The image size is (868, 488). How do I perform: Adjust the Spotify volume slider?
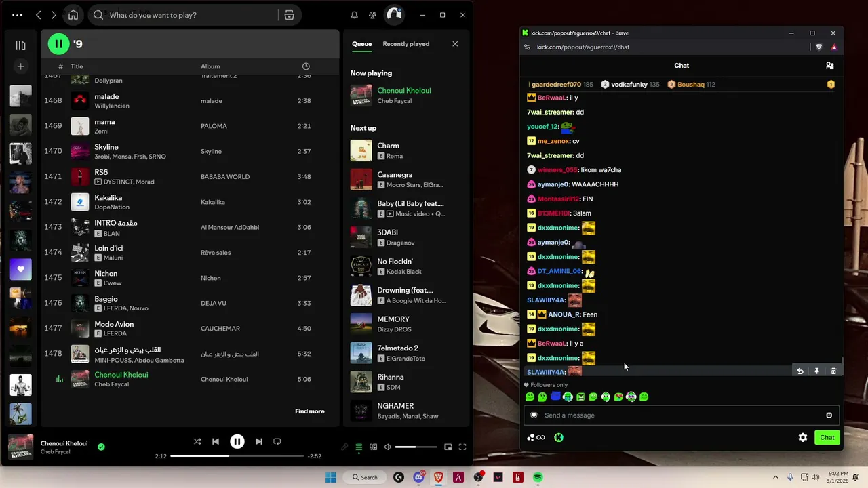(415, 447)
